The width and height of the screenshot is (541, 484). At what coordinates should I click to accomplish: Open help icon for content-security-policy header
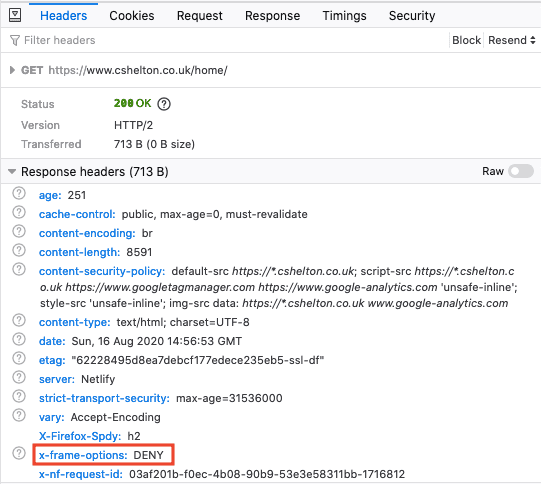point(19,269)
